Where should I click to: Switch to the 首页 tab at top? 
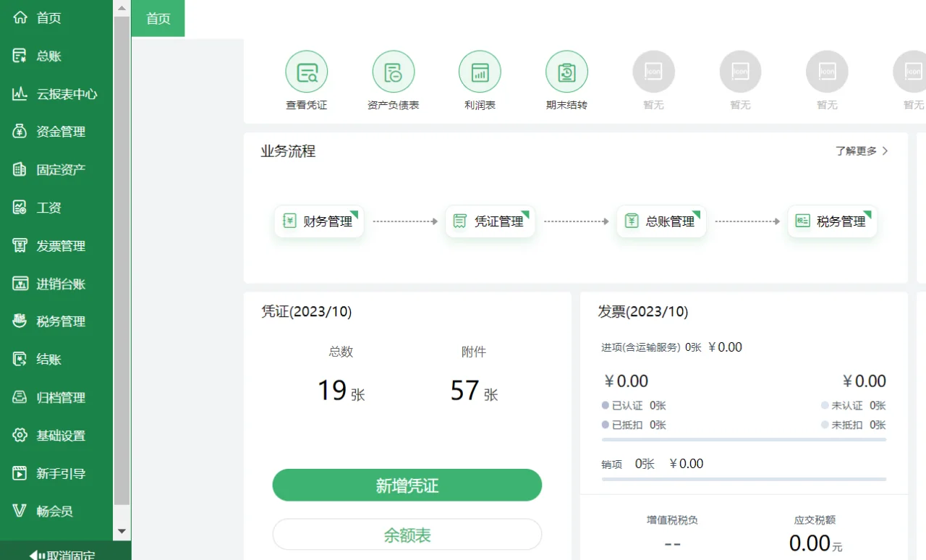[158, 18]
